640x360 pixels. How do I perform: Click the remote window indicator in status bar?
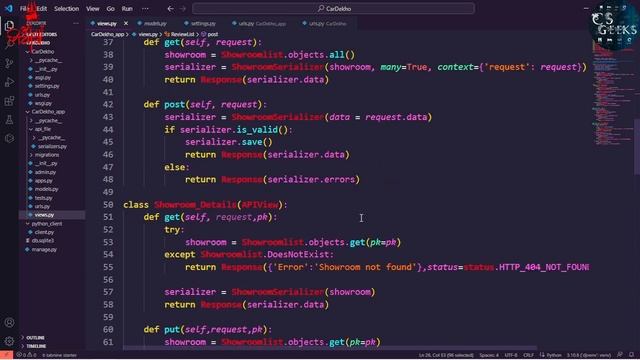click(x=7, y=355)
